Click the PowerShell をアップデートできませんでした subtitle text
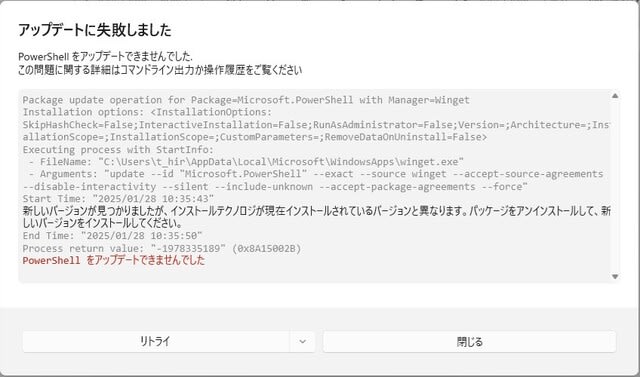The width and height of the screenshot is (640, 377). 105,56
